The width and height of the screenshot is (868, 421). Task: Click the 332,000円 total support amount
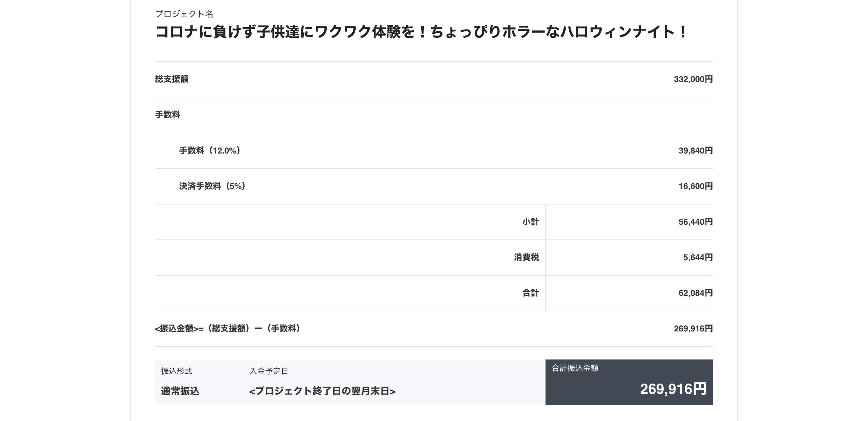pyautogui.click(x=693, y=79)
